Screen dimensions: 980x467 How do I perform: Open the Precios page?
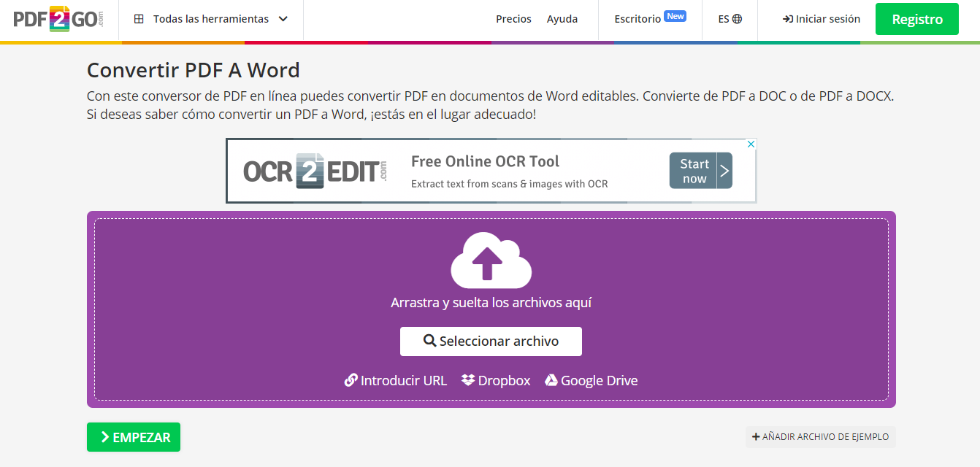tap(513, 19)
